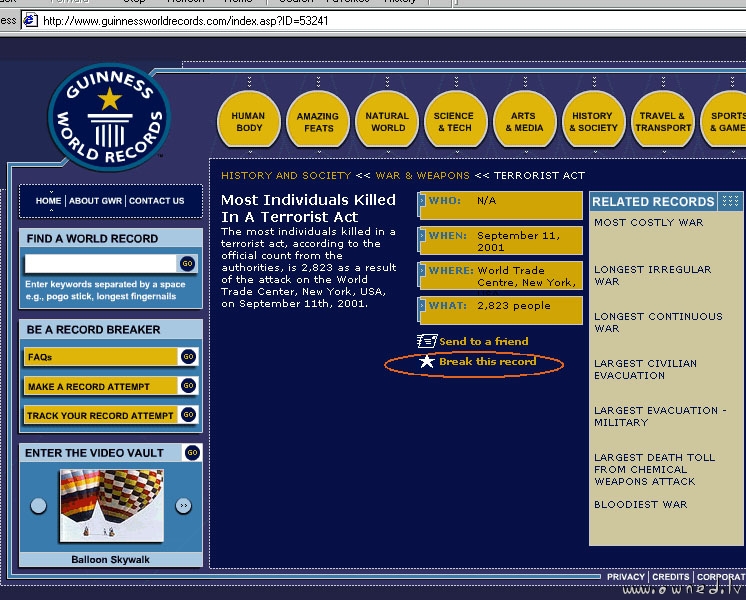Click the Internet Explorer page icon in address bar
Image resolution: width=746 pixels, height=600 pixels.
pyautogui.click(x=30, y=20)
